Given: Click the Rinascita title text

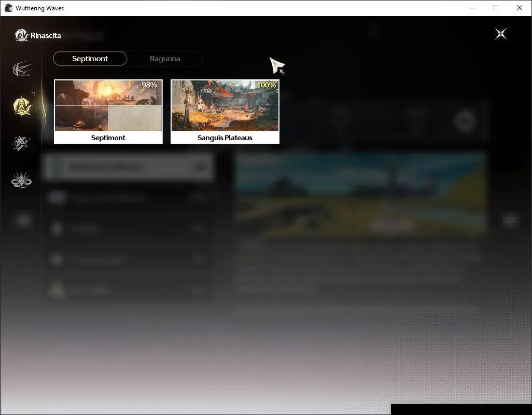Looking at the screenshot, I should [46, 36].
